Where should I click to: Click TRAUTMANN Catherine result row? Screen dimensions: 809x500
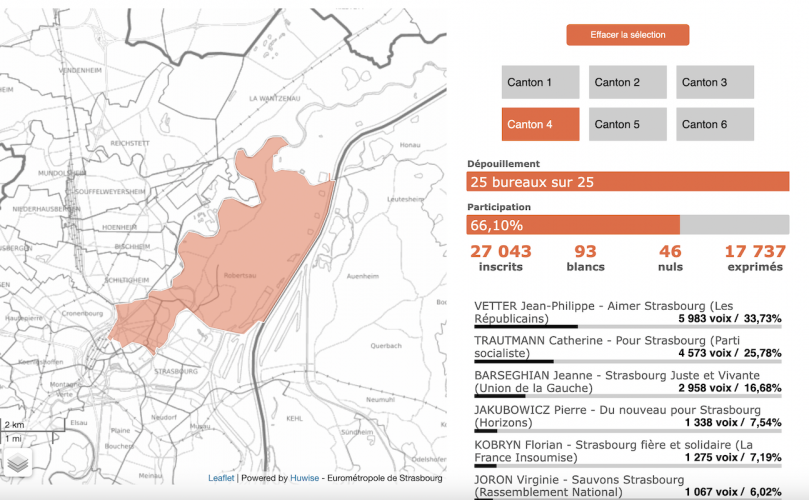click(627, 348)
